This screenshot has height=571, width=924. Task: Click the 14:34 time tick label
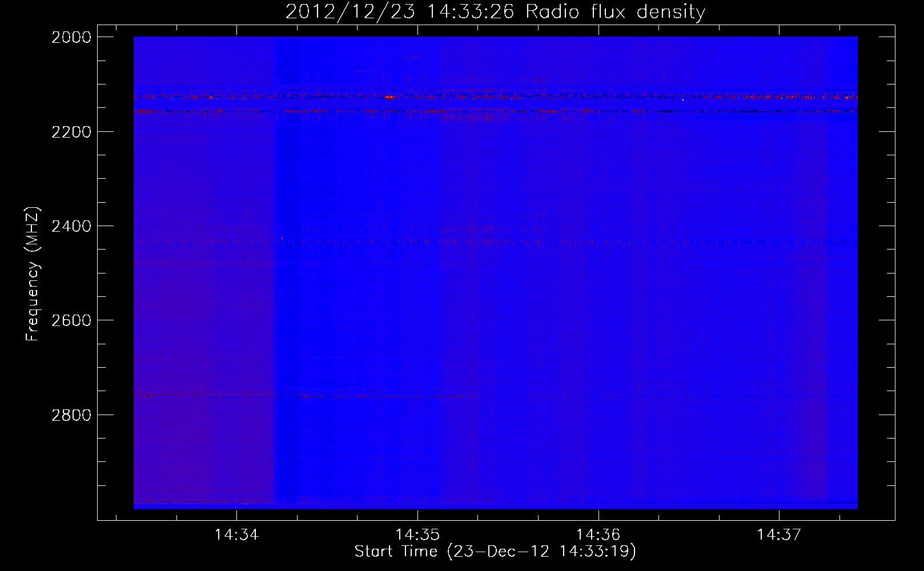pyautogui.click(x=236, y=535)
